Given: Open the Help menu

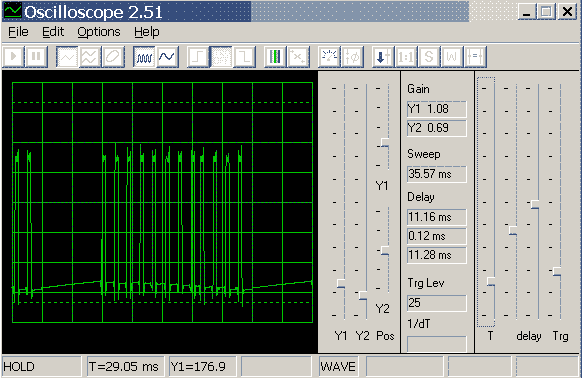Looking at the screenshot, I should tap(147, 32).
